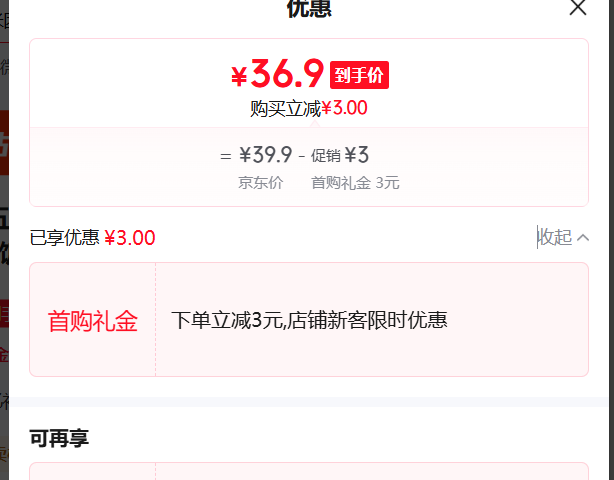Viewport: 614px width, 480px height.
Task: Click the ¥3.00 red amount beside 已享优惠
Action: click(130, 238)
